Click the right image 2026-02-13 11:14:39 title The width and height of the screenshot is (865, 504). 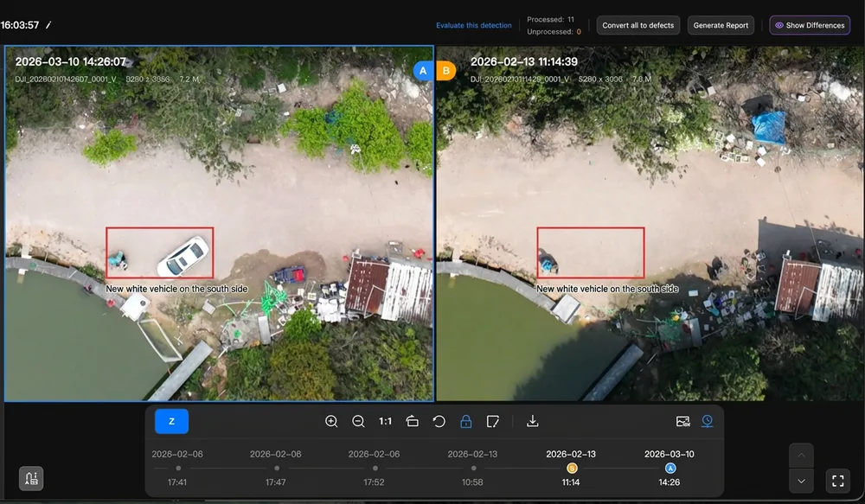coord(524,61)
